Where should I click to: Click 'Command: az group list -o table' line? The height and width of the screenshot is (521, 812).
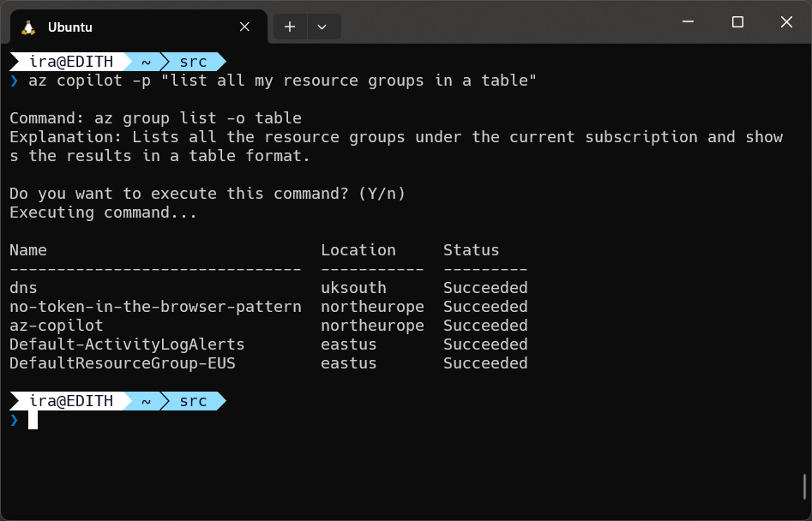click(155, 118)
